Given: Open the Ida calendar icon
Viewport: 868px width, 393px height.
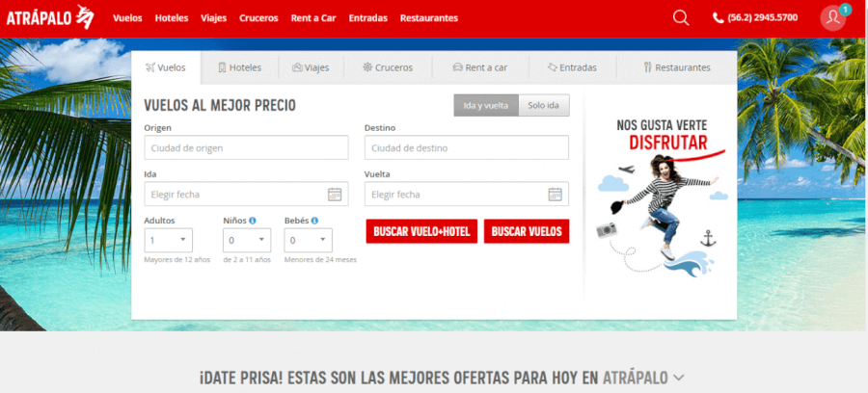Looking at the screenshot, I should click(x=335, y=194).
